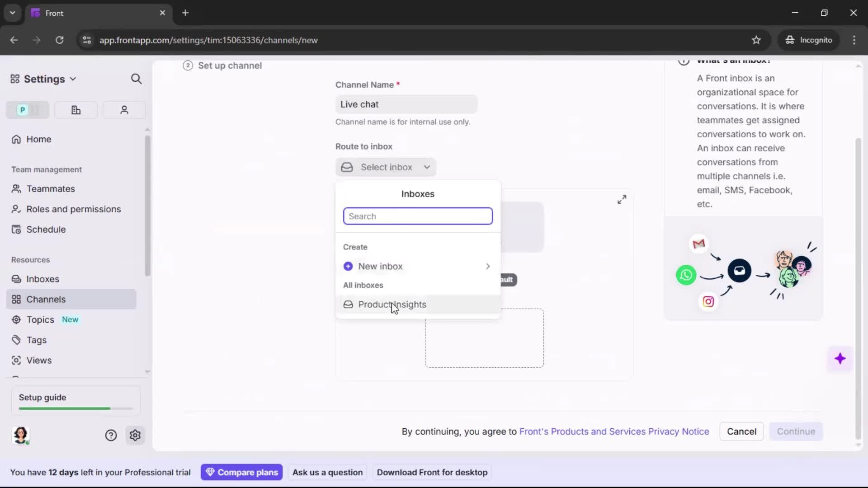This screenshot has width=868, height=488.
Task: Expand the preview with the arrows icon
Action: pyautogui.click(x=622, y=200)
